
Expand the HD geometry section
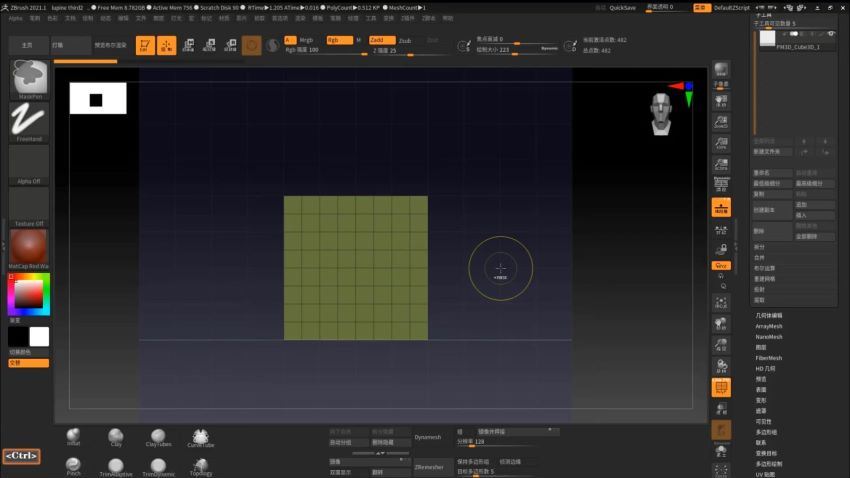(x=765, y=369)
